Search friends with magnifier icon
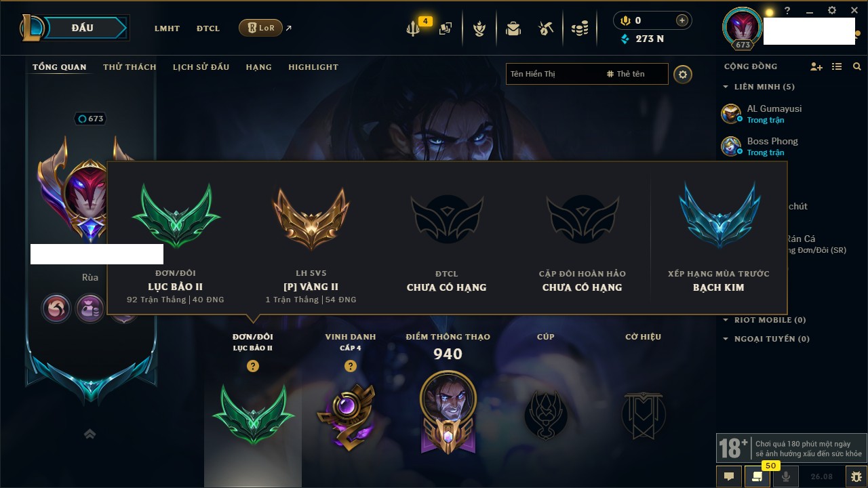The image size is (868, 488). tap(857, 66)
